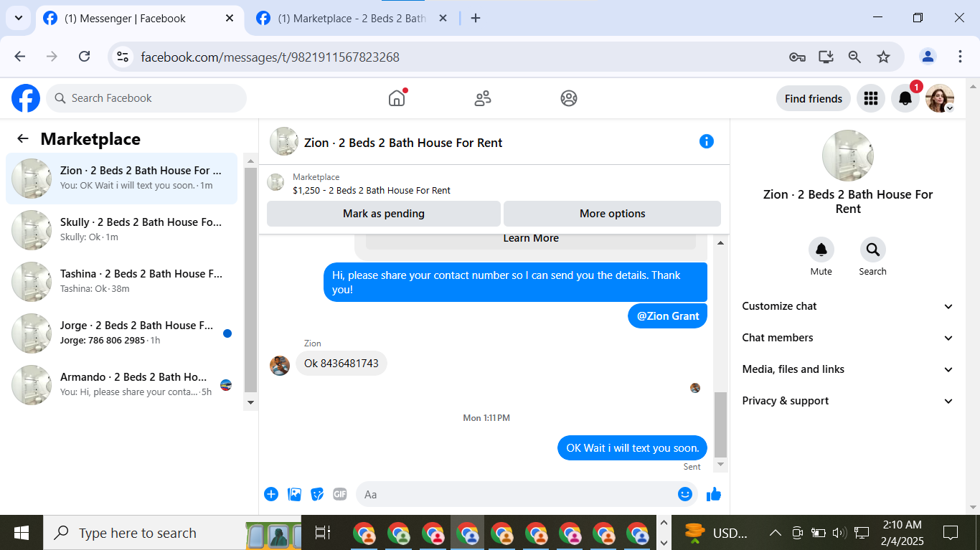This screenshot has width=980, height=550.
Task: Click the address bar URL
Action: tap(270, 57)
